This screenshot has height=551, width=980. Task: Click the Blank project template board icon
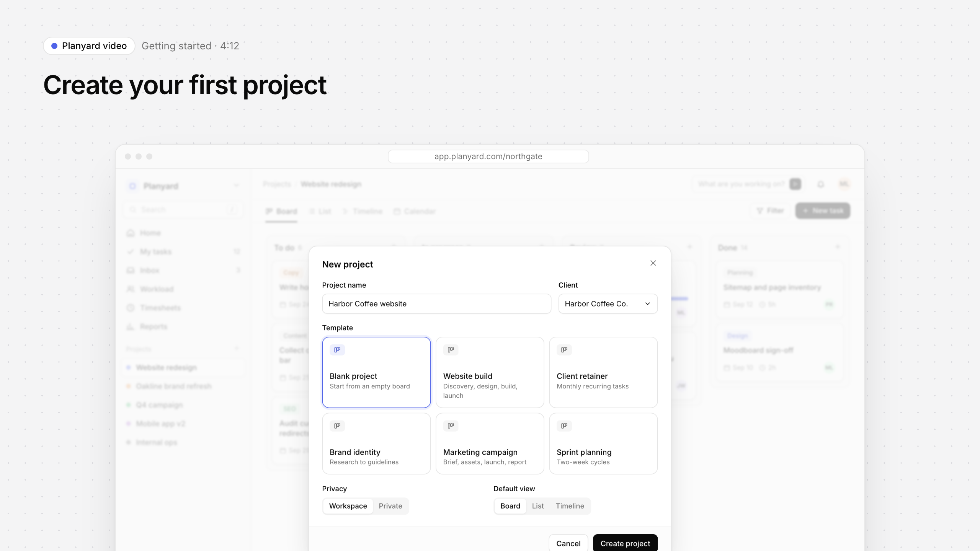pyautogui.click(x=337, y=350)
